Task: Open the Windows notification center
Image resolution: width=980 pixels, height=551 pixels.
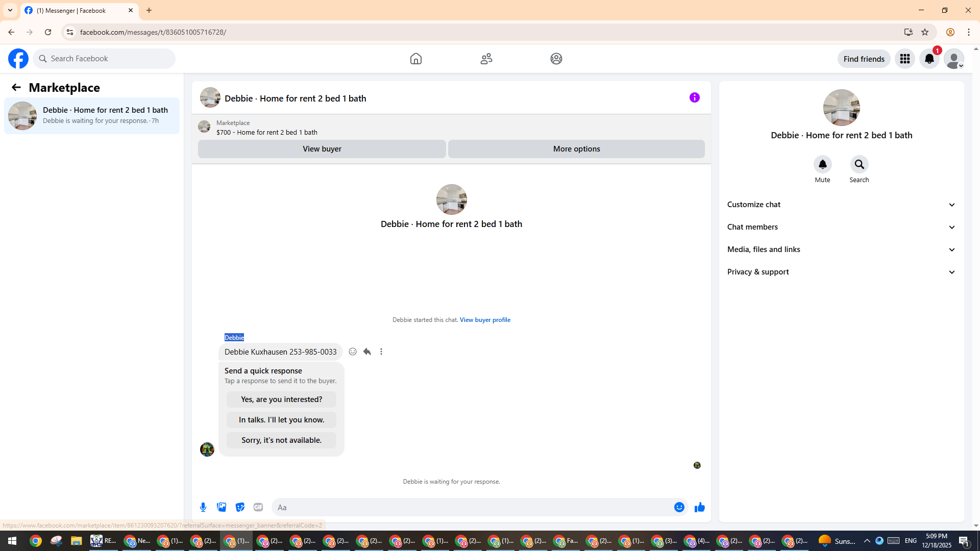Action: click(964, 541)
